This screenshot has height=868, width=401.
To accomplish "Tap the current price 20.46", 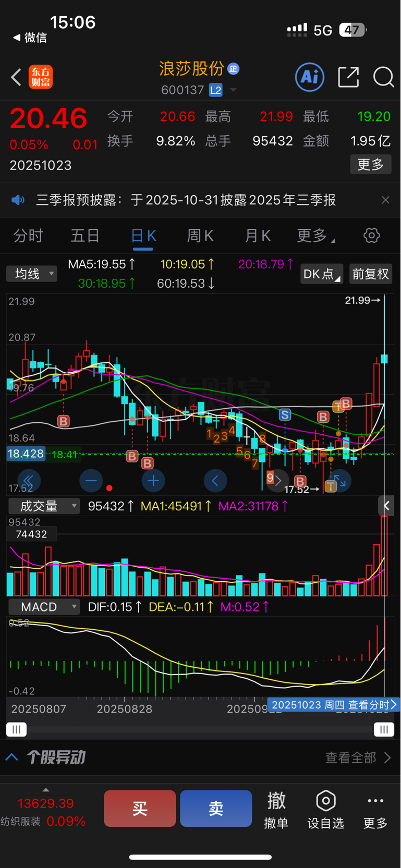I will [x=48, y=118].
